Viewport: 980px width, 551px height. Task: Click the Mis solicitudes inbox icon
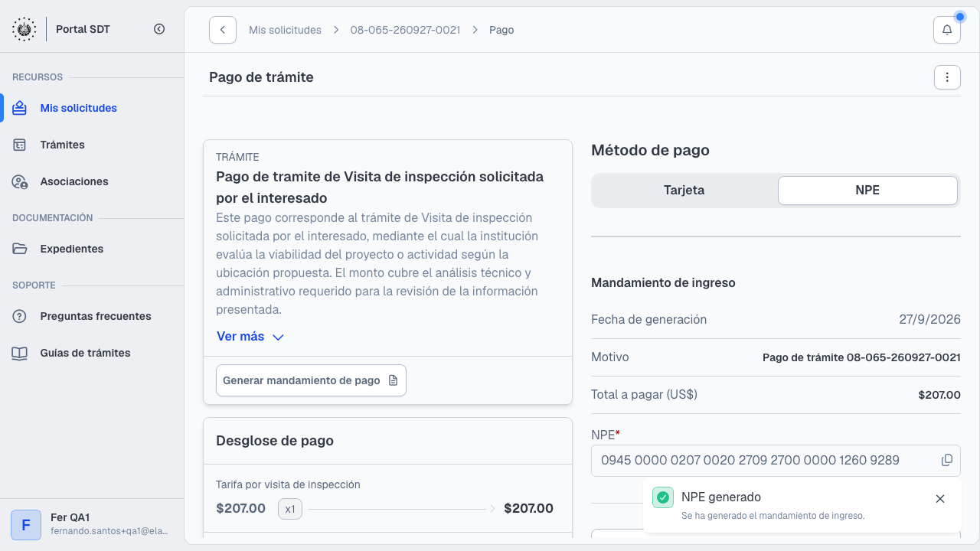(x=20, y=108)
